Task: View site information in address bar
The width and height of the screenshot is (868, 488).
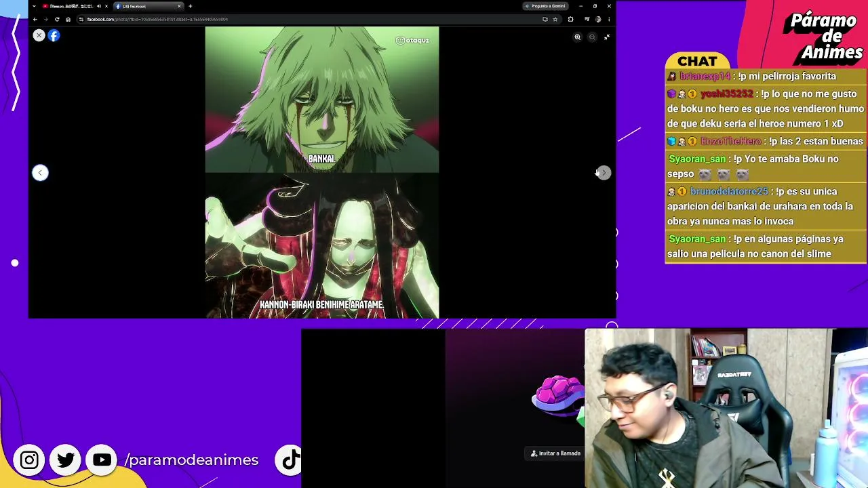Action: coord(81,19)
